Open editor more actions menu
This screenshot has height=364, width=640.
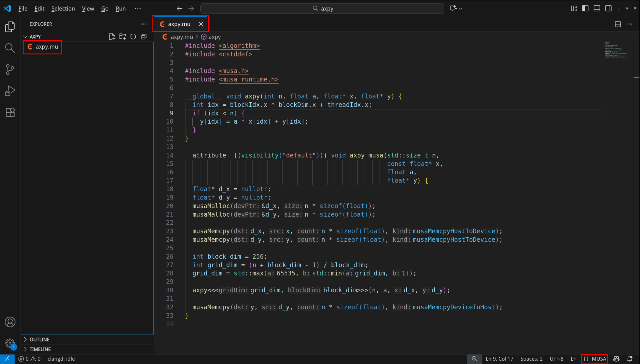tap(629, 24)
